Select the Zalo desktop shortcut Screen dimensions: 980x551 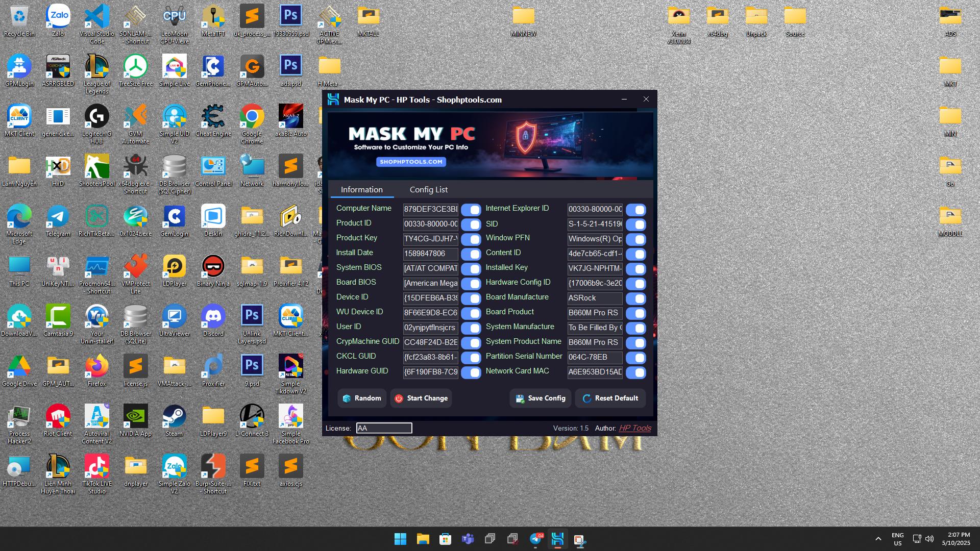pyautogui.click(x=58, y=20)
